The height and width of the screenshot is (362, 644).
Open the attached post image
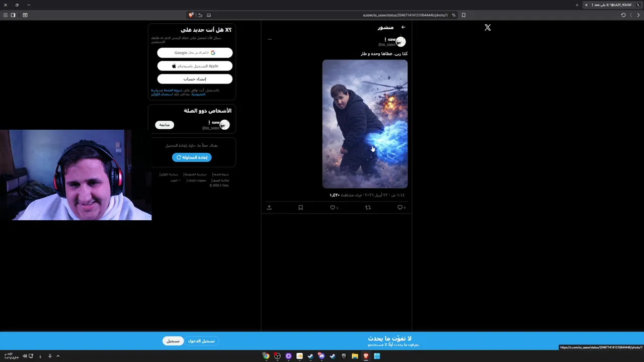[x=365, y=124]
